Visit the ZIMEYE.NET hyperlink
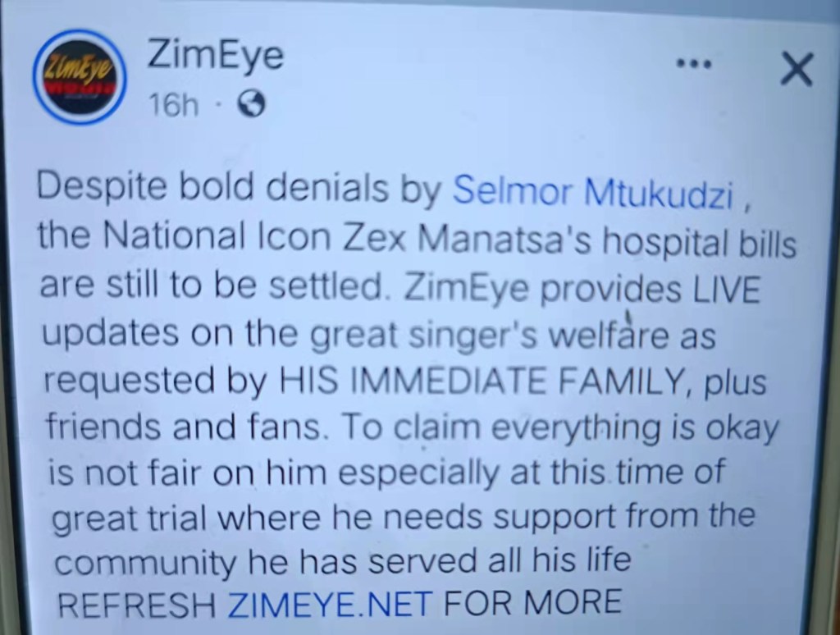This screenshot has height=635, width=840. (330, 602)
